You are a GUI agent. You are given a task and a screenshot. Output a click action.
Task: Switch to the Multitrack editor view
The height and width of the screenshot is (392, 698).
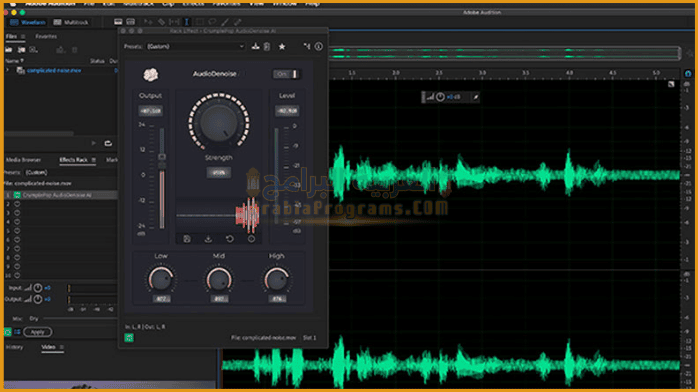pyautogui.click(x=71, y=22)
